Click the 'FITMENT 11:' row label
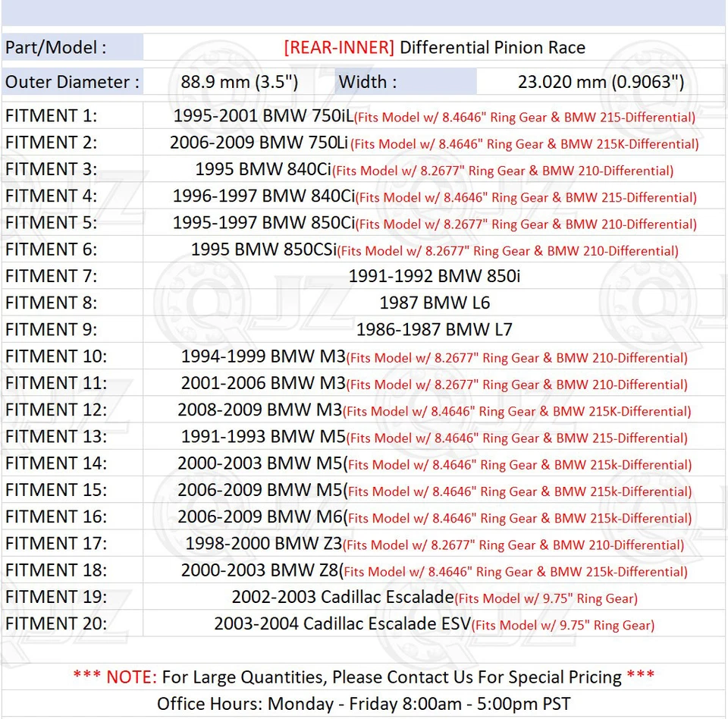This screenshot has height=719, width=728. pos(56,383)
